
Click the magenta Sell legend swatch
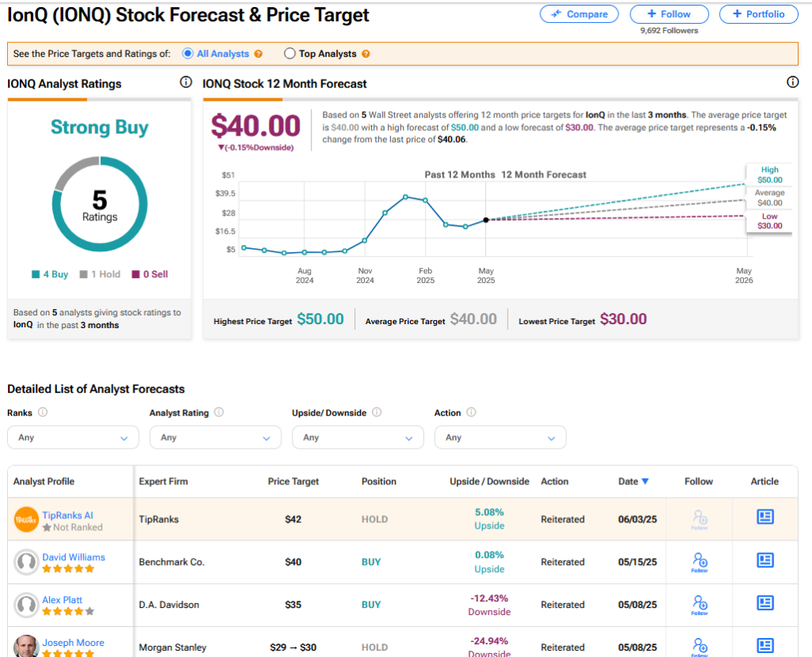coord(136,274)
